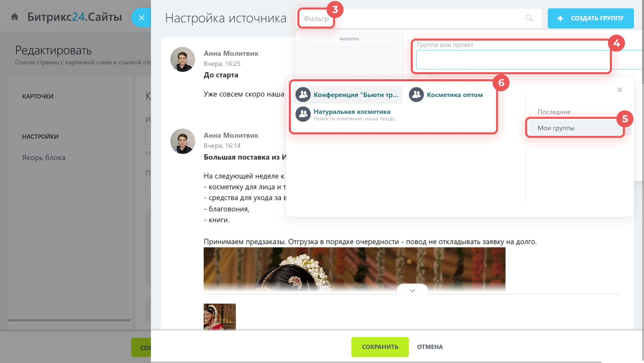644x363 pixels.
Task: Click the home icon beside Битрикс24.Сайты
Action: click(15, 17)
